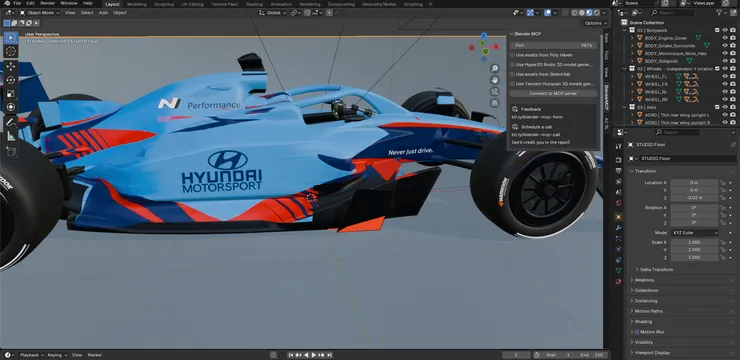
Task: Choose the Rotate tool in toolbar
Action: (10, 80)
